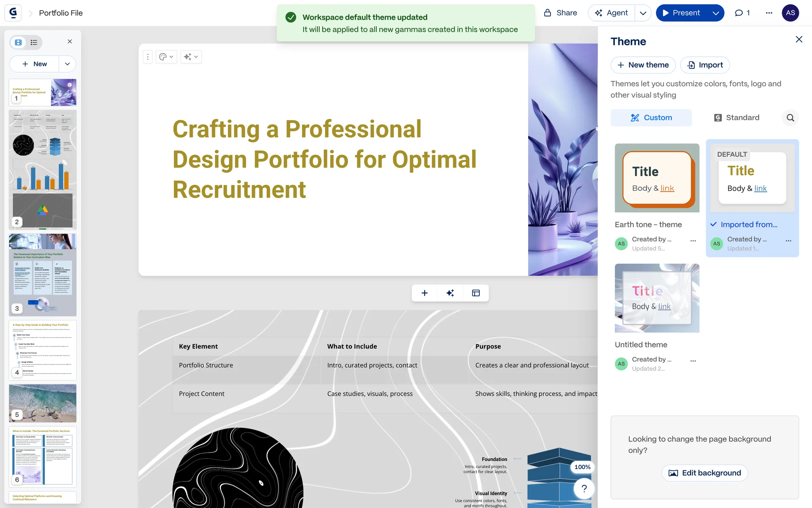Open the card palette style menu
This screenshot has height=508, width=812.
166,57
